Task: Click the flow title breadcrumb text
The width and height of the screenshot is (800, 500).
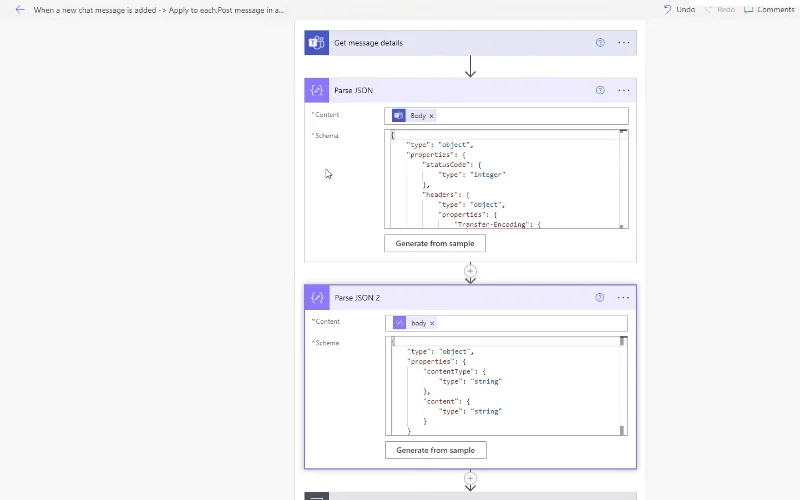Action: tap(159, 10)
